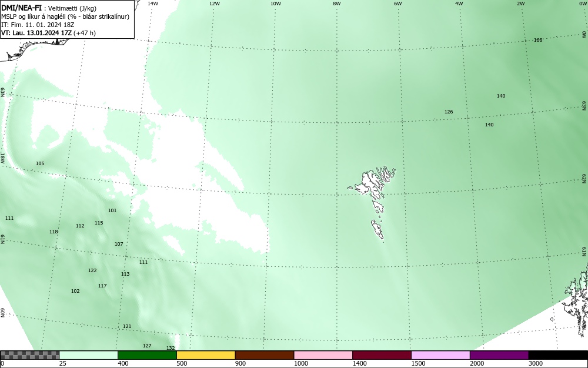Pick the purple 2000–3000 legend swatch
This screenshot has height=368, width=588.
point(499,355)
